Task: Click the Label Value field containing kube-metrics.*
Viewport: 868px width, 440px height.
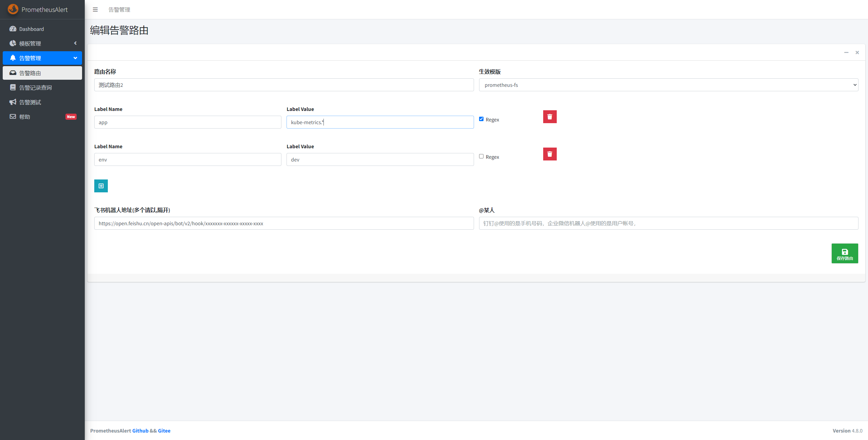Action: [x=380, y=122]
